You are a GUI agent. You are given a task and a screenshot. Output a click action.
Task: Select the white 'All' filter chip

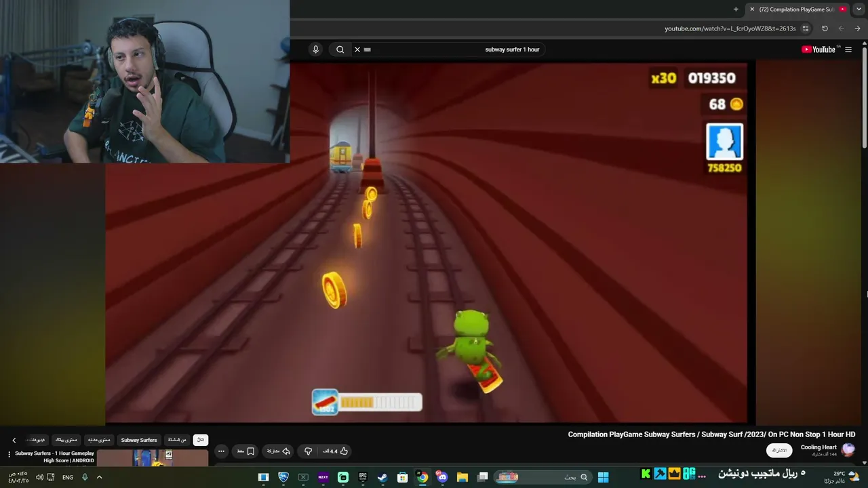(201, 440)
